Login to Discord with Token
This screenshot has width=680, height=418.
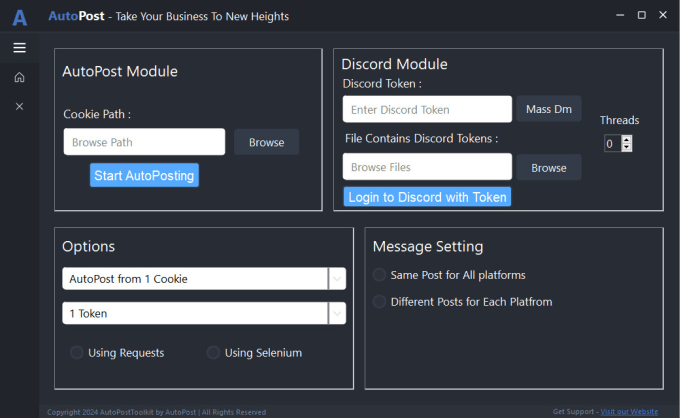tap(427, 197)
